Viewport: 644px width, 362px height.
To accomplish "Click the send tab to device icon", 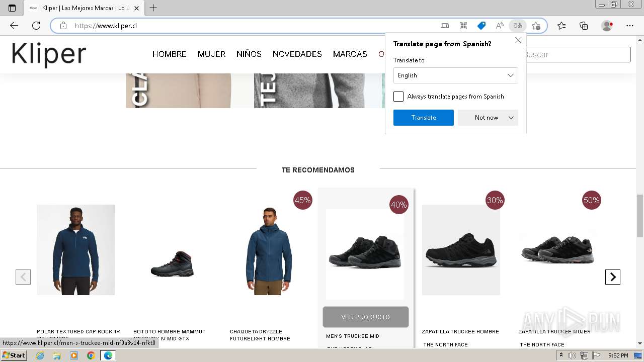I will pyautogui.click(x=445, y=26).
